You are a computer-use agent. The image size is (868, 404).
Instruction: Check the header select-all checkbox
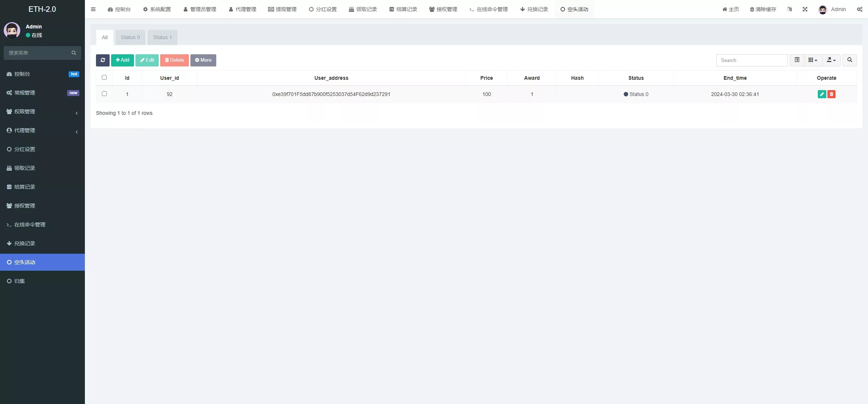click(104, 78)
